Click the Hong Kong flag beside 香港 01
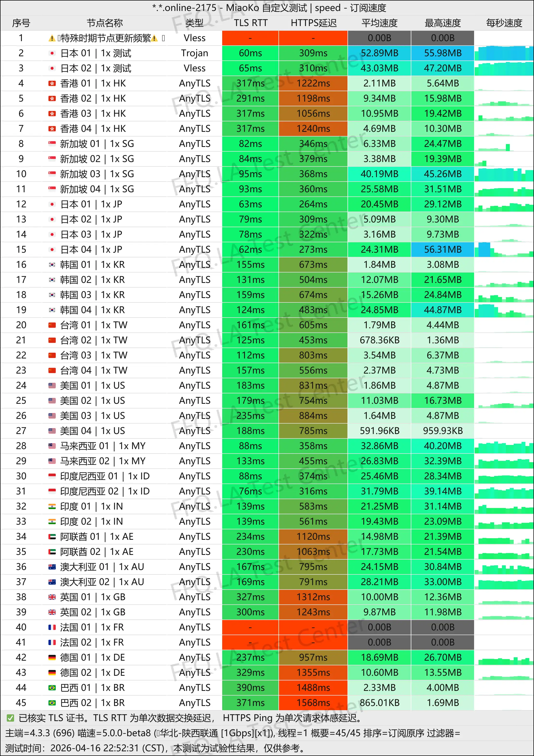 pyautogui.click(x=52, y=83)
